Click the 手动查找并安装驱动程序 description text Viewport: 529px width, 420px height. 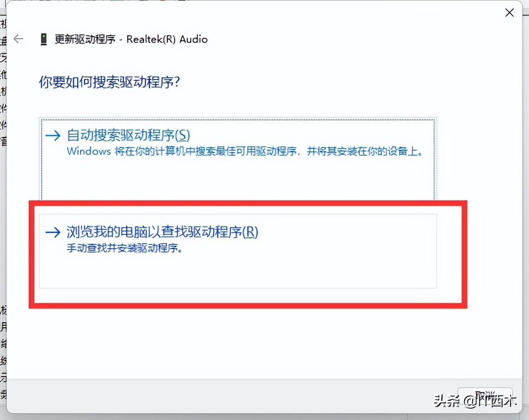(x=125, y=248)
